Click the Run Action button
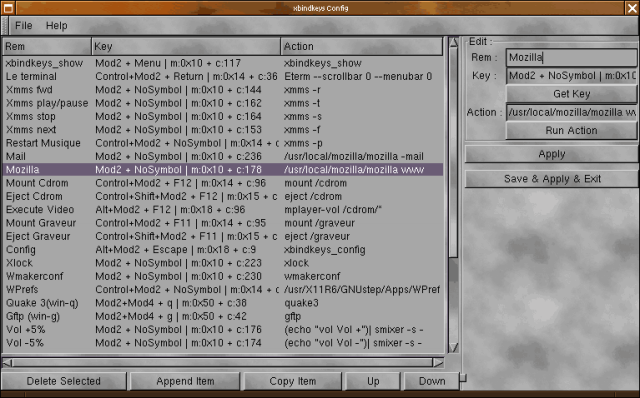The image size is (640, 398). pyautogui.click(x=571, y=131)
